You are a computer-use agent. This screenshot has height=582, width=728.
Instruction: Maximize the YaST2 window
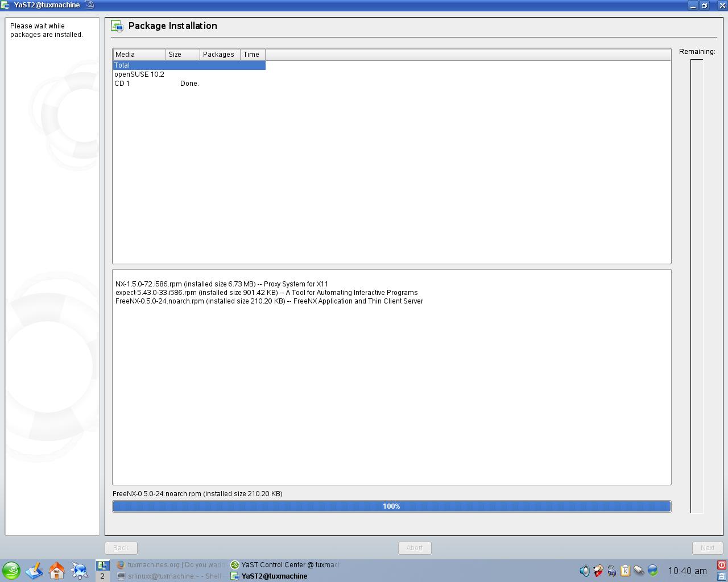[704, 5]
